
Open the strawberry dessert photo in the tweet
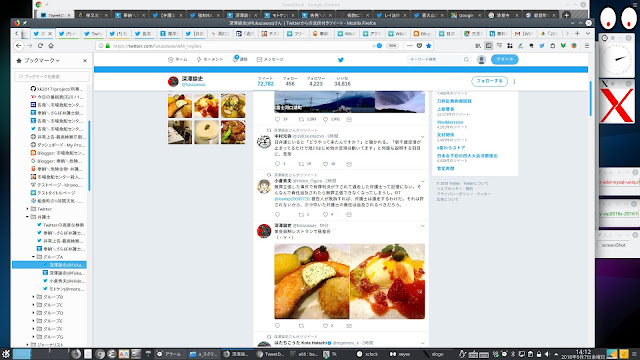pyautogui.click(x=387, y=281)
